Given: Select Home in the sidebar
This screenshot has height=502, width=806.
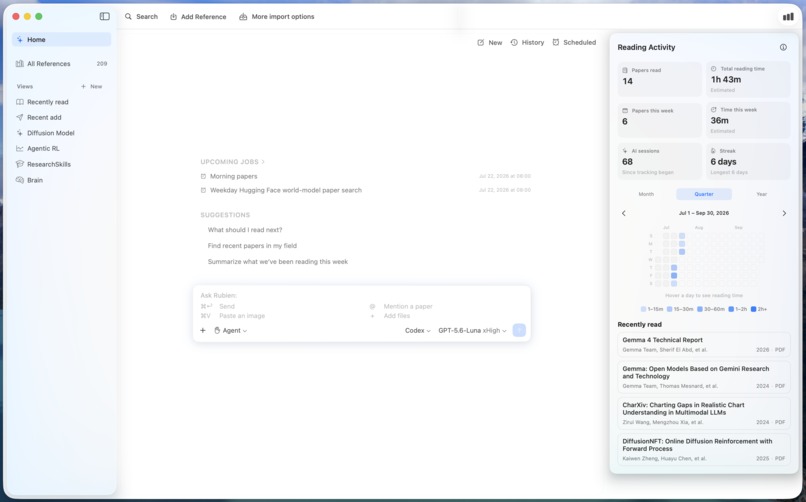Looking at the screenshot, I should pyautogui.click(x=61, y=40).
